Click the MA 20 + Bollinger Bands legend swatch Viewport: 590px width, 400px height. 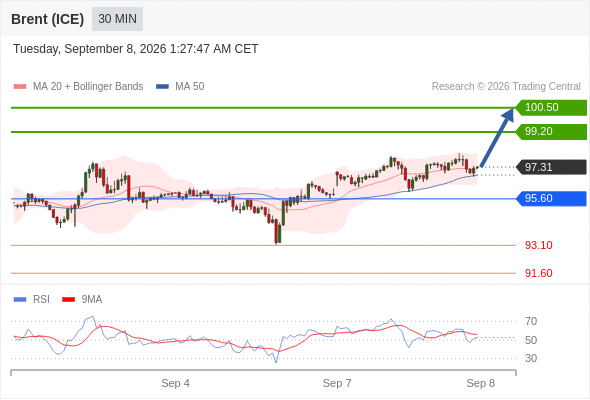coord(20,87)
